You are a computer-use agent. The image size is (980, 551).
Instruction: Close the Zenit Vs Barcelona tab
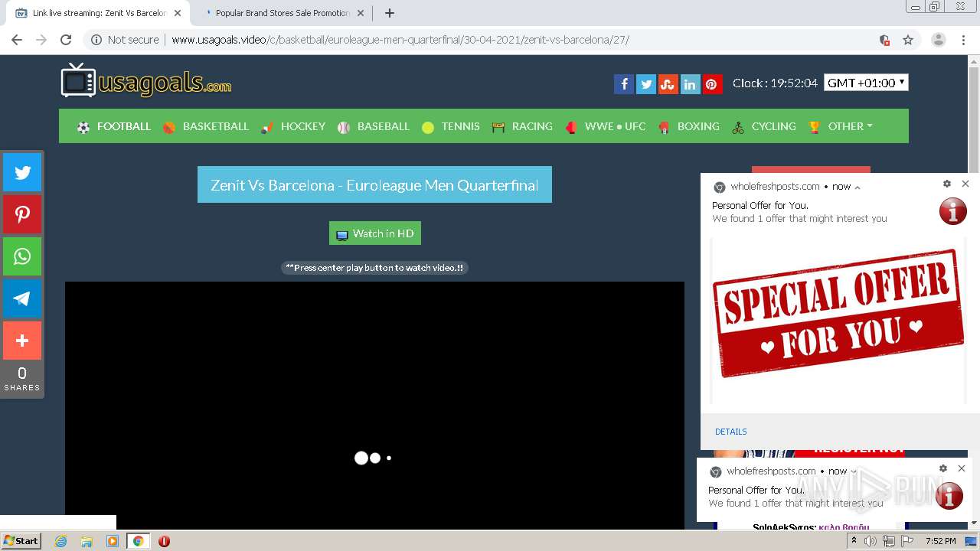tap(177, 13)
